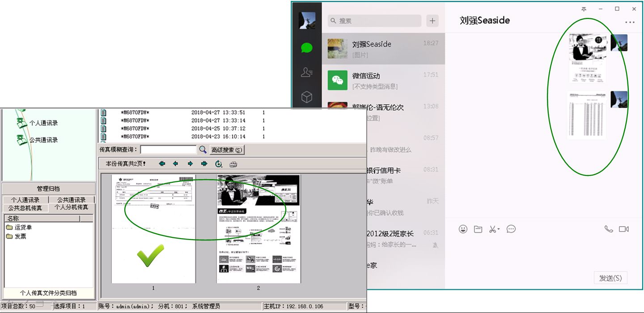Open the 银行信用卡 conversation
644x313 pixels.
406,175
